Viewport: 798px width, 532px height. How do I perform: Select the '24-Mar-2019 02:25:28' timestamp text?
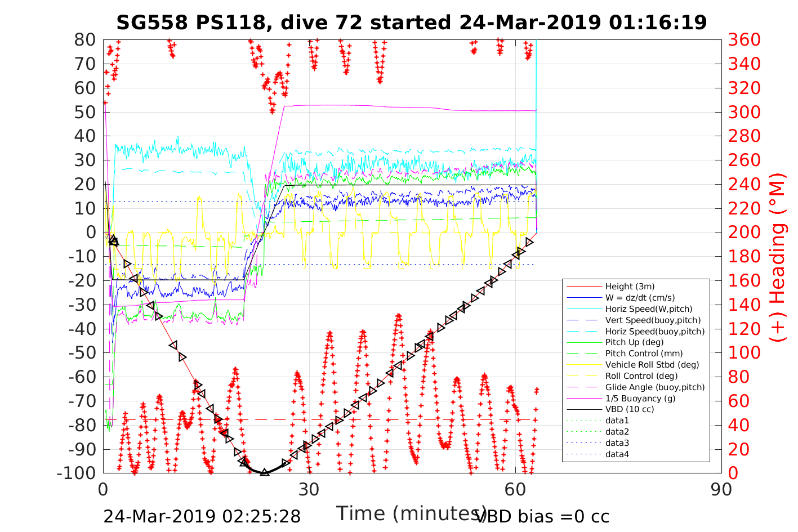click(202, 516)
